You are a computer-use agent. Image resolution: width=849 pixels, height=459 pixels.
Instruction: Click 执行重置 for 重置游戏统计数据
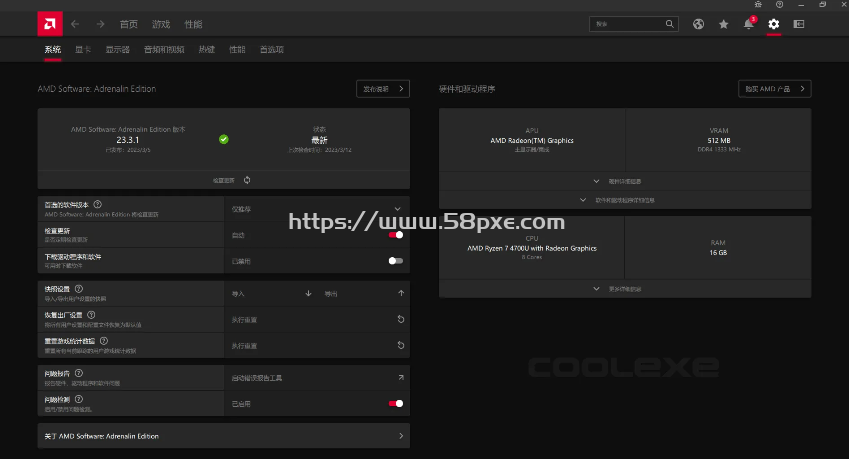click(244, 346)
